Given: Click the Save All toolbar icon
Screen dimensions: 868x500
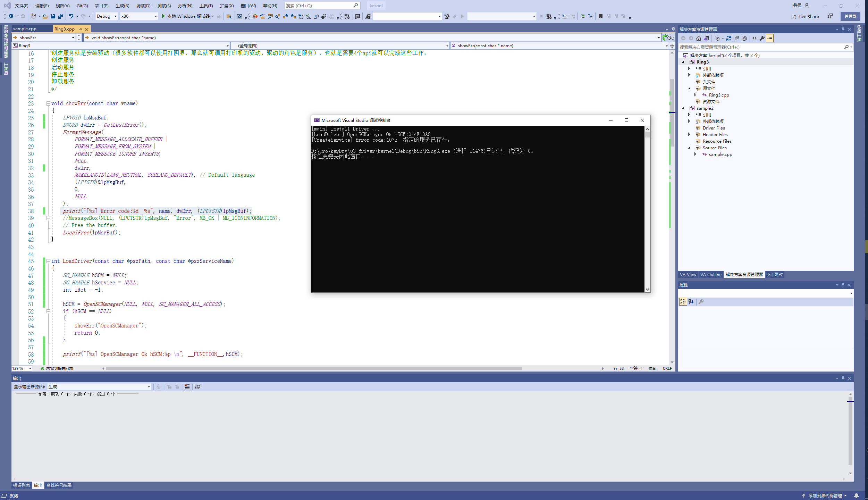Looking at the screenshot, I should 61,16.
